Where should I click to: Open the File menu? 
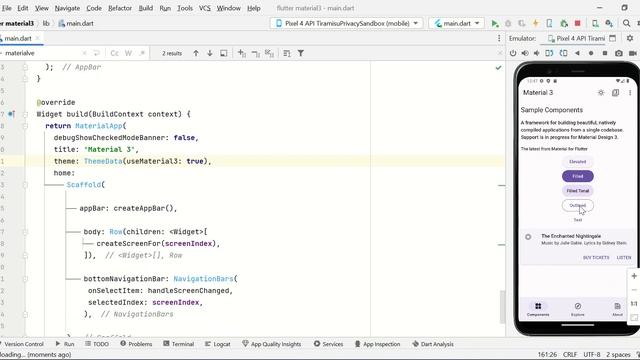[7, 8]
